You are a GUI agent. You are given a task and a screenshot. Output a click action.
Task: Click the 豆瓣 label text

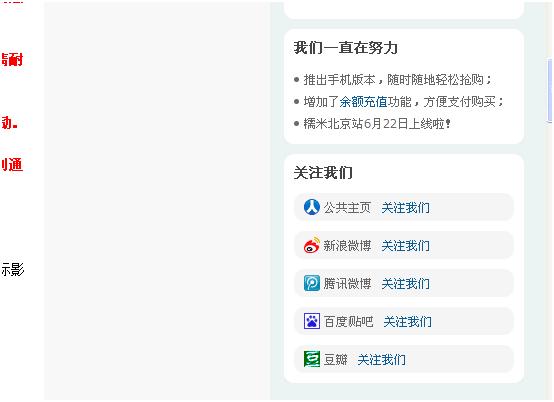pyautogui.click(x=336, y=360)
